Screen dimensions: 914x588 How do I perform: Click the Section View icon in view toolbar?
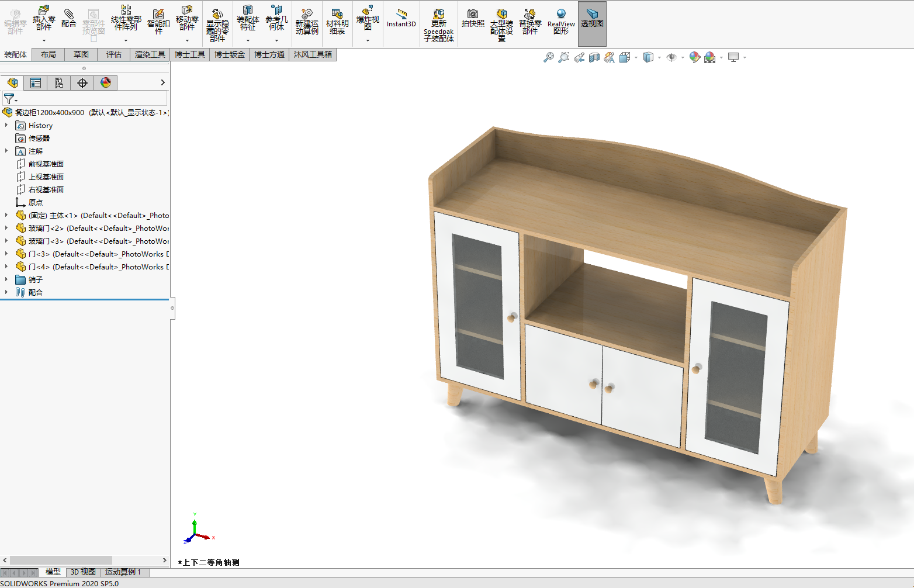(594, 57)
